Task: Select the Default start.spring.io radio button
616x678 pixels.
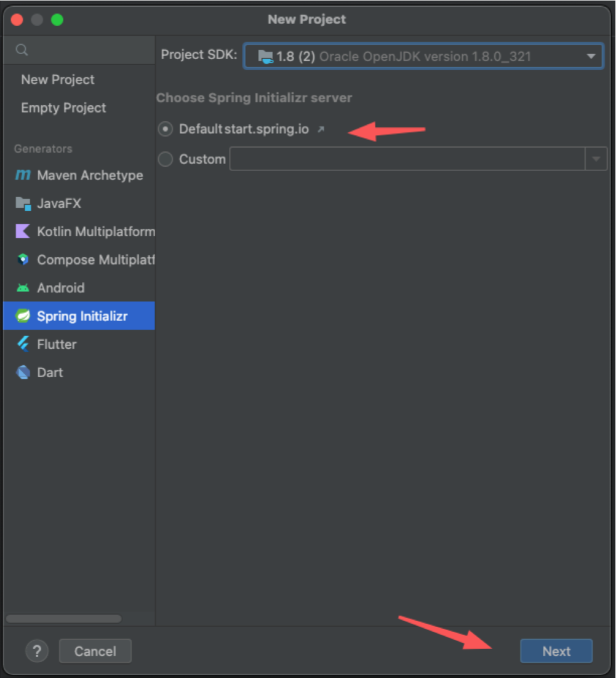Action: pyautogui.click(x=165, y=129)
